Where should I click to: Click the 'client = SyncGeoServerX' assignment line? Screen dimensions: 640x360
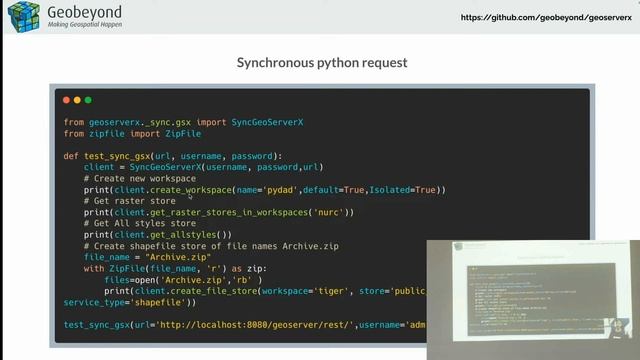click(x=203, y=167)
